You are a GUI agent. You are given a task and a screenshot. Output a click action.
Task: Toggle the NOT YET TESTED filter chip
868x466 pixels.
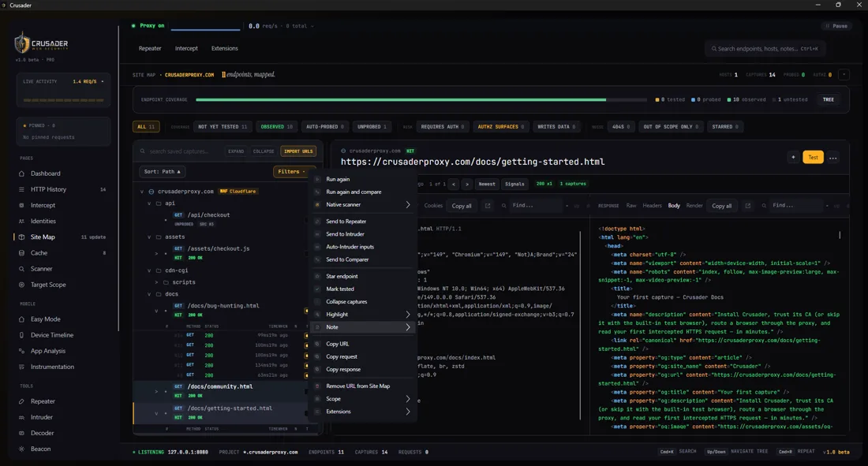[223, 127]
